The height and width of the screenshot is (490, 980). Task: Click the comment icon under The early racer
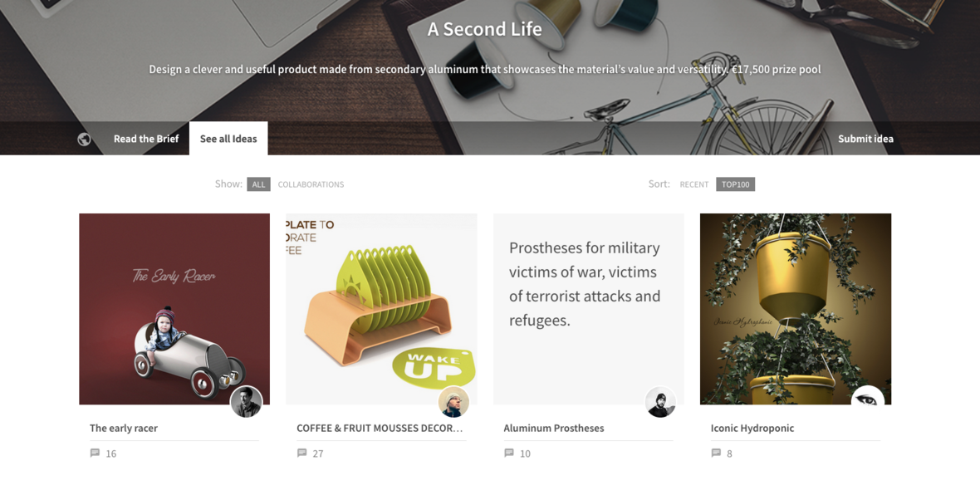(x=95, y=453)
